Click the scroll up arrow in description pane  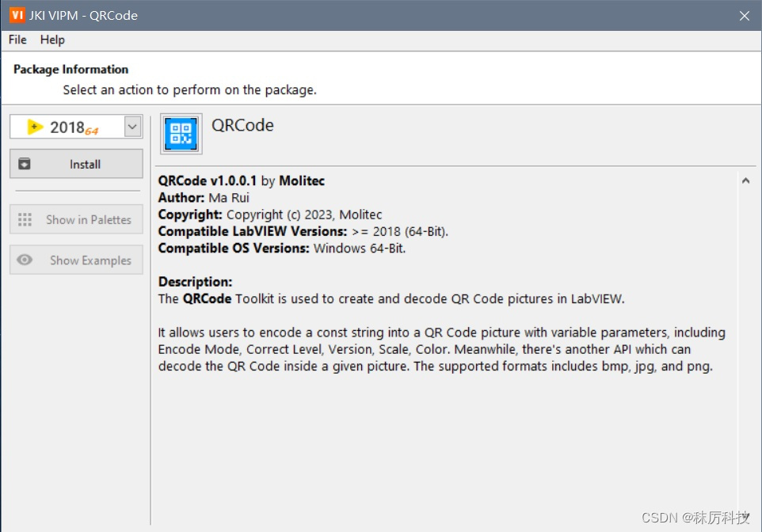pyautogui.click(x=746, y=180)
